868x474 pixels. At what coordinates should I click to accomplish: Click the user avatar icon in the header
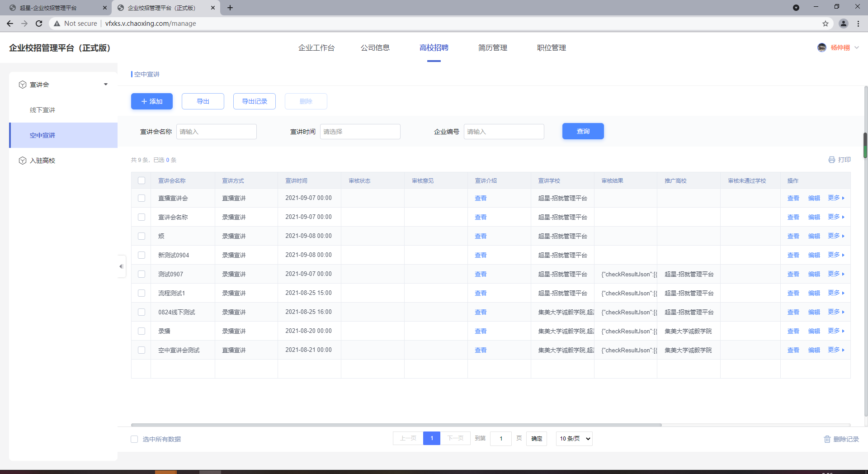pyautogui.click(x=821, y=47)
